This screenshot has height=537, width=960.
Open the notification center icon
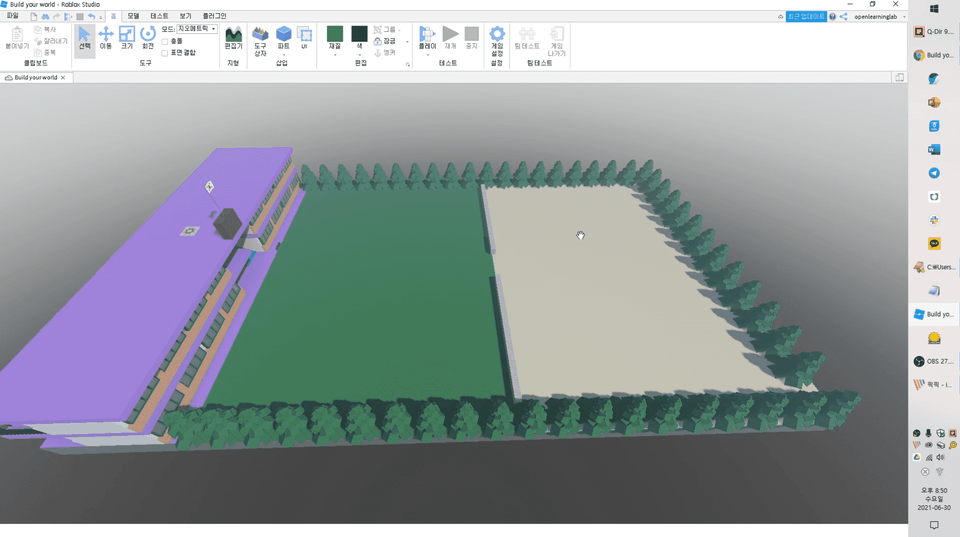click(x=934, y=525)
